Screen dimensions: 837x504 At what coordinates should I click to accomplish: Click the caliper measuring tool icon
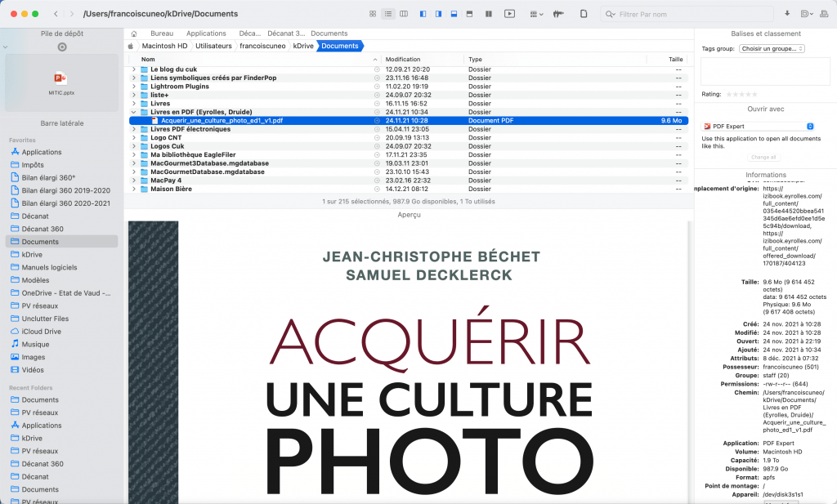coord(558,14)
